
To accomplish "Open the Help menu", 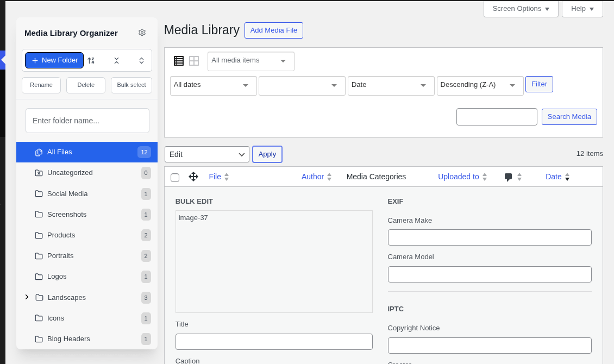I will coord(581,9).
